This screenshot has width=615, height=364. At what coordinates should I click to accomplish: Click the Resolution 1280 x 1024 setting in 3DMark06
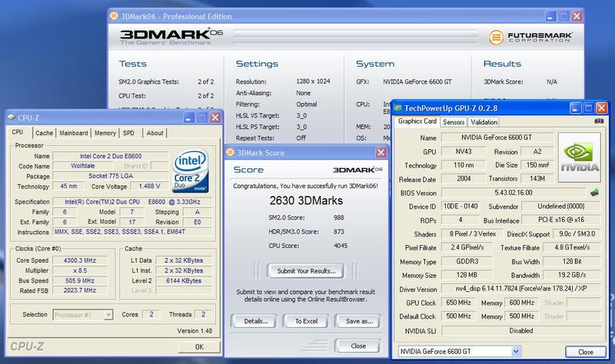tap(313, 81)
